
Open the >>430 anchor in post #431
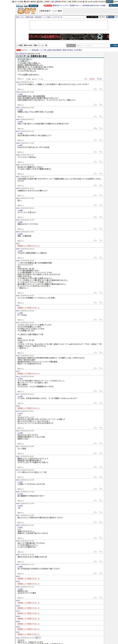tap(20, 567)
